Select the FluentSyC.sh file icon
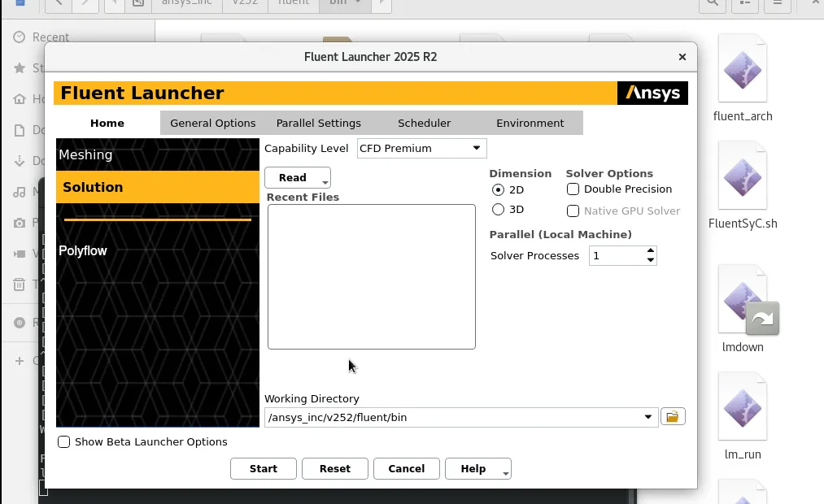The image size is (824, 504). (743, 176)
